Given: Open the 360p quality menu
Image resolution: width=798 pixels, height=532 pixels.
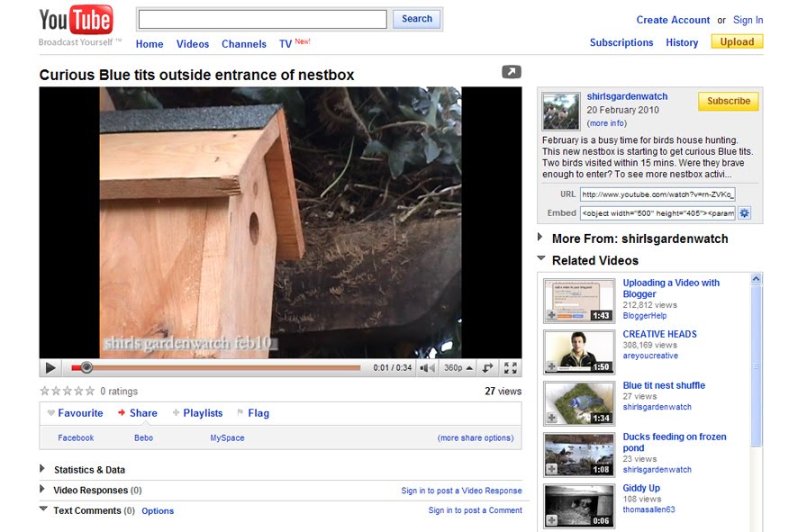Looking at the screenshot, I should coord(458,368).
